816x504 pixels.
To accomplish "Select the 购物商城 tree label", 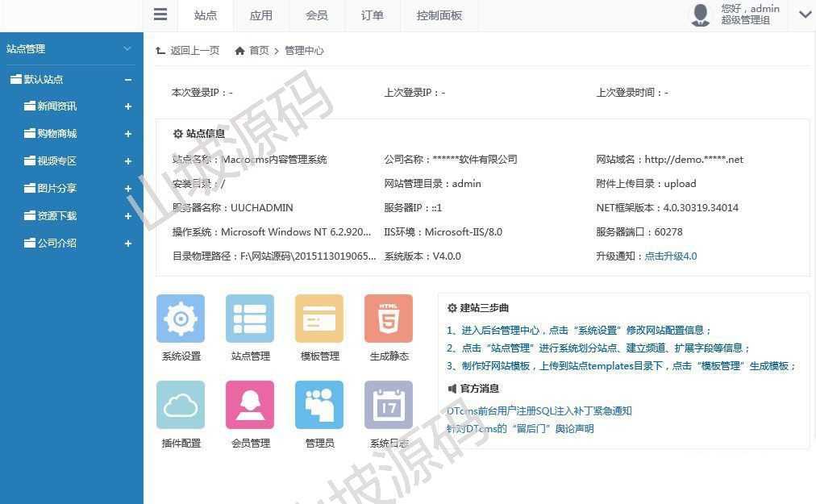I will [57, 134].
